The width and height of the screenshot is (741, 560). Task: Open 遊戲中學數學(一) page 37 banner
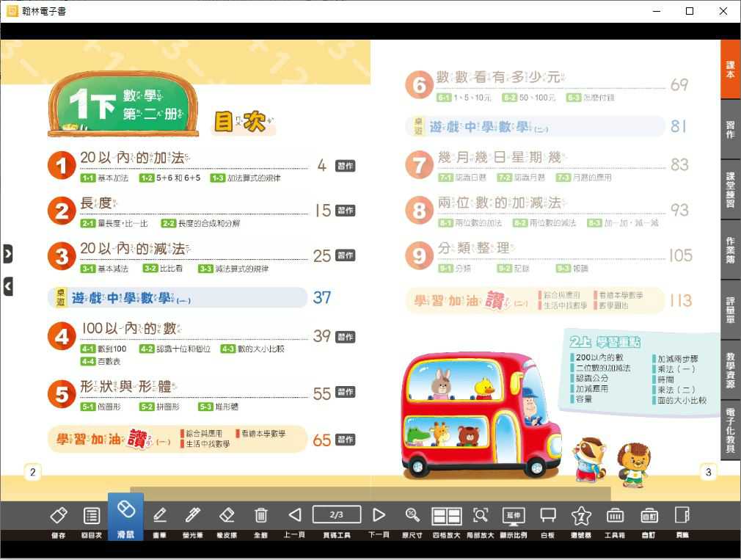point(178,298)
